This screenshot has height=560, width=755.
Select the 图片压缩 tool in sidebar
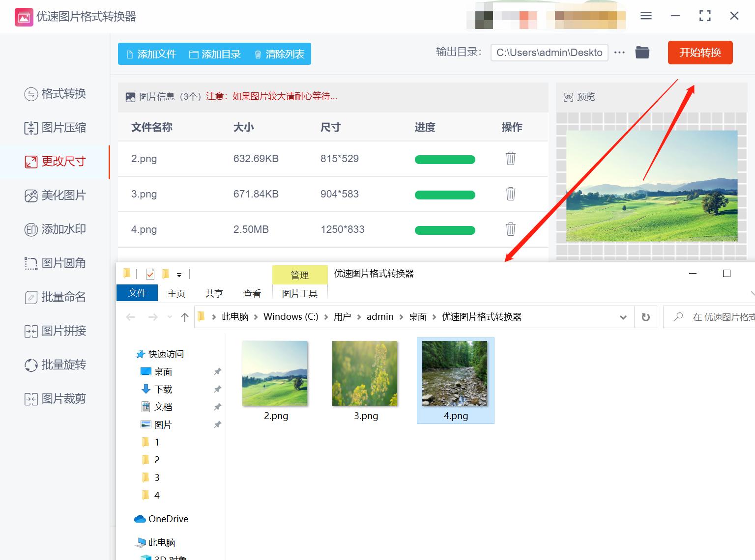pyautogui.click(x=56, y=128)
